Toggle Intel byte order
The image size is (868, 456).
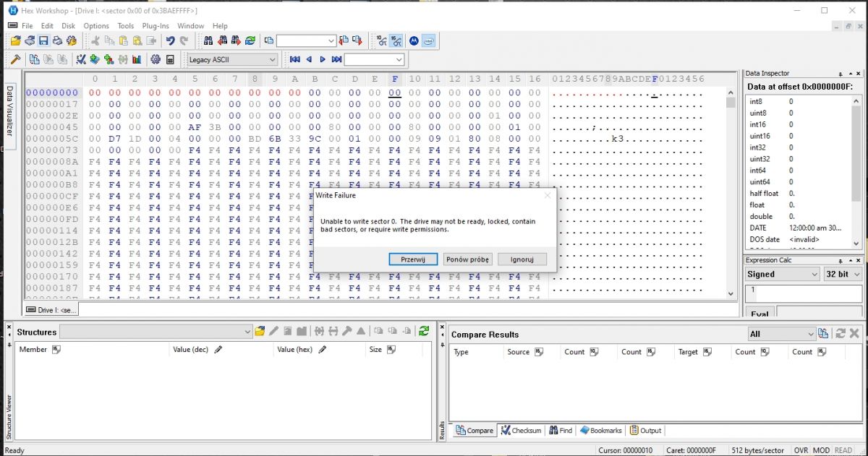(428, 41)
